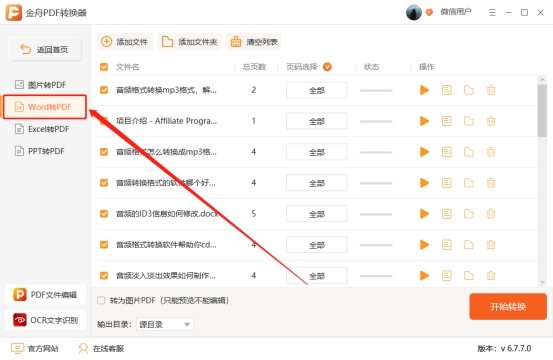Screen dimensions: 553x360
Task: Open 全部 page selector for 音频格式转换mp3格式 row
Action: tap(316, 90)
